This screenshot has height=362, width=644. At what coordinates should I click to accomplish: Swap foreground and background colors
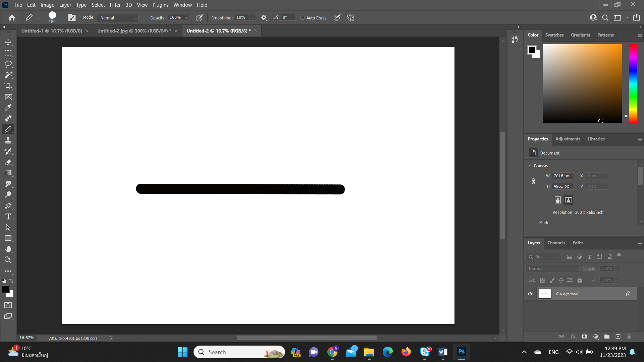(11, 281)
